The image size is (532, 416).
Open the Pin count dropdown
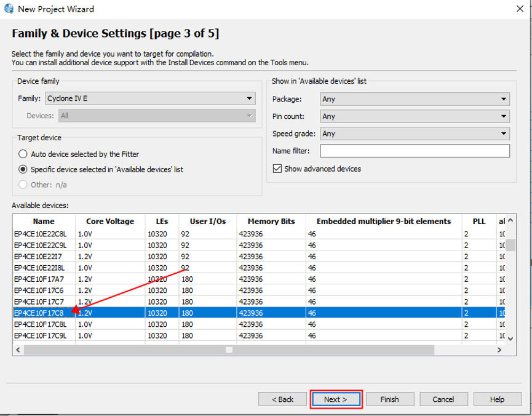(415, 116)
